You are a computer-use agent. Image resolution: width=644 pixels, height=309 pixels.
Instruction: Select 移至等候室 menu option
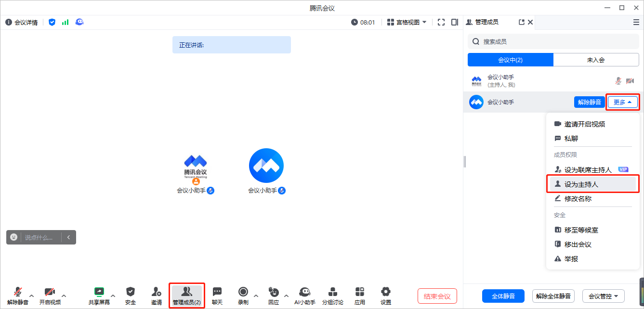pyautogui.click(x=593, y=230)
